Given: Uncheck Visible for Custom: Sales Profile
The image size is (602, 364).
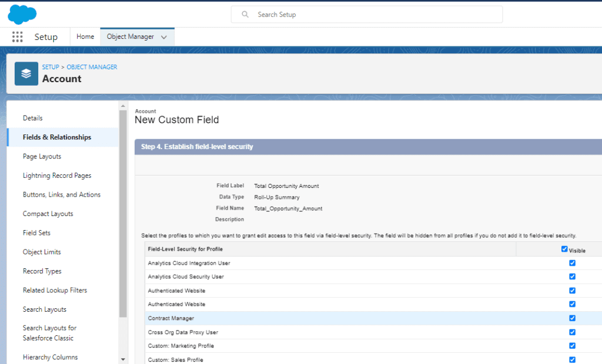Looking at the screenshot, I should pyautogui.click(x=572, y=360).
